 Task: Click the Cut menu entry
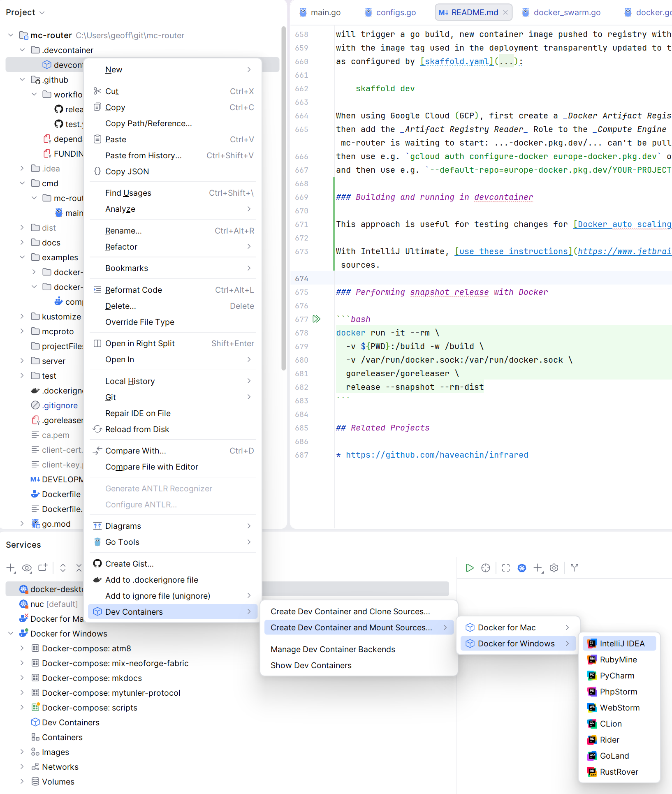tap(173, 91)
